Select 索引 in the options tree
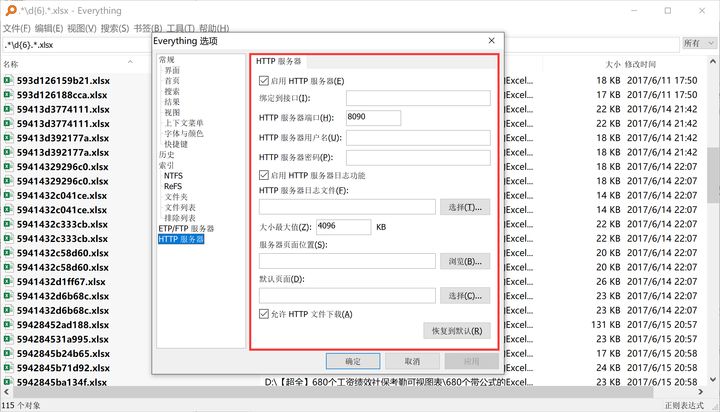The height and width of the screenshot is (412, 720). click(x=167, y=165)
